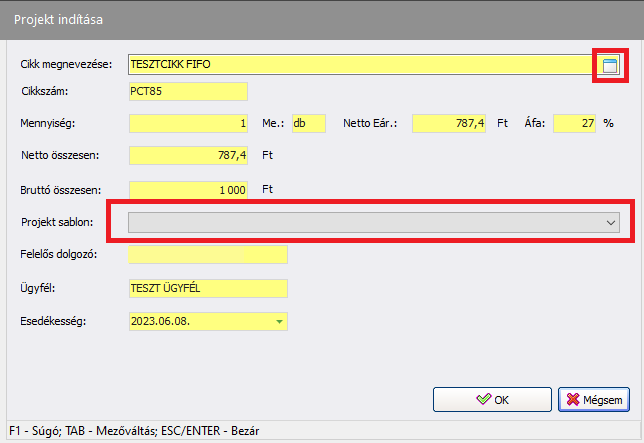Click the Netto összesen total field
The height and width of the screenshot is (443, 644).
pyautogui.click(x=187, y=156)
